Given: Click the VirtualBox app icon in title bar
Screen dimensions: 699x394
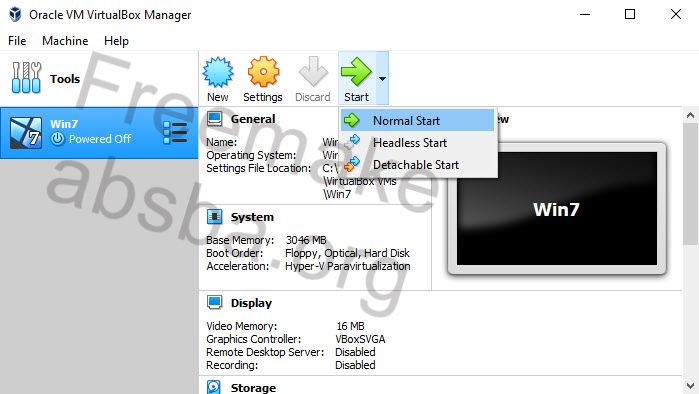Looking at the screenshot, I should coord(15,14).
